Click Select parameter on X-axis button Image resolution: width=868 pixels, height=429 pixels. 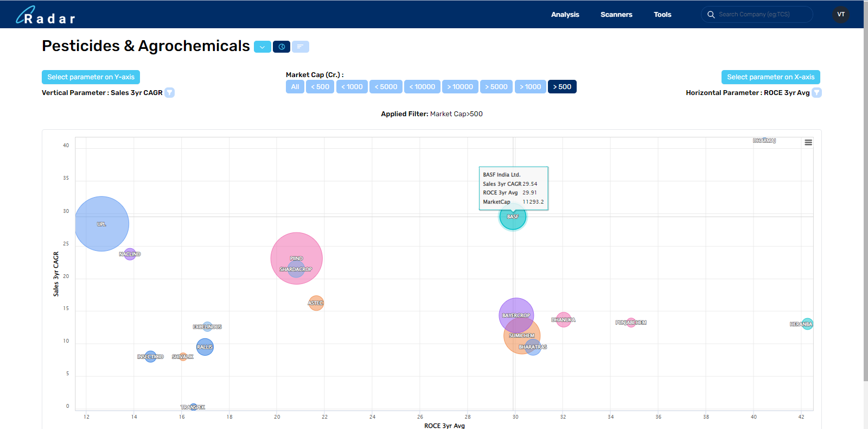tap(770, 77)
